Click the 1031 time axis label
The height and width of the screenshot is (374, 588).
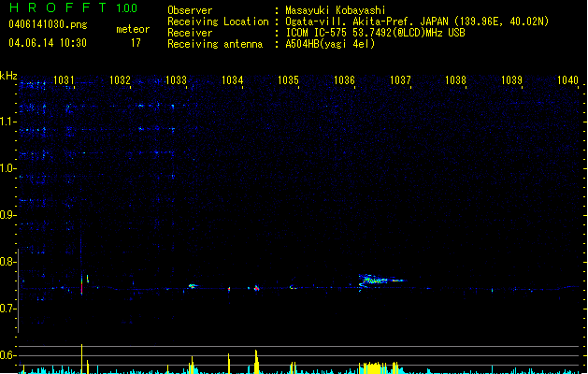click(x=64, y=80)
